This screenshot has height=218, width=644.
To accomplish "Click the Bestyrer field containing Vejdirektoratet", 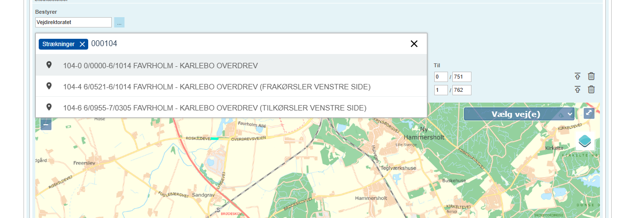I will tap(74, 23).
